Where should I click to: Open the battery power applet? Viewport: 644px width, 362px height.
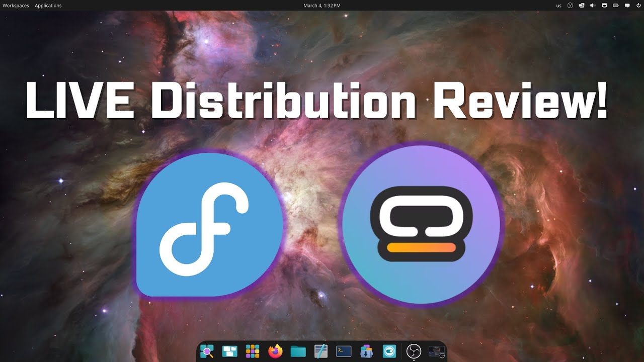(x=615, y=6)
